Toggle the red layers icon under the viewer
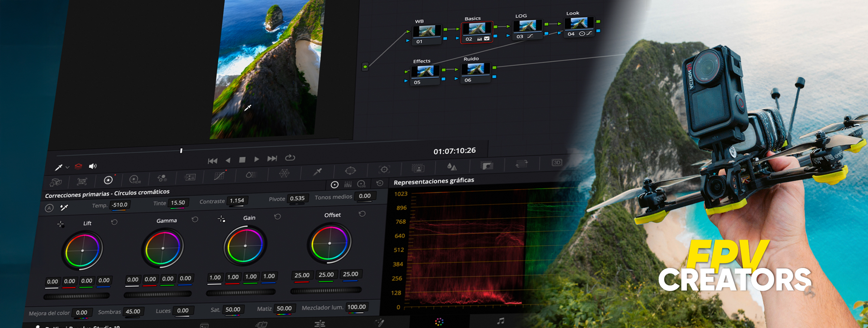Image resolution: width=868 pixels, height=328 pixels. 78,166
